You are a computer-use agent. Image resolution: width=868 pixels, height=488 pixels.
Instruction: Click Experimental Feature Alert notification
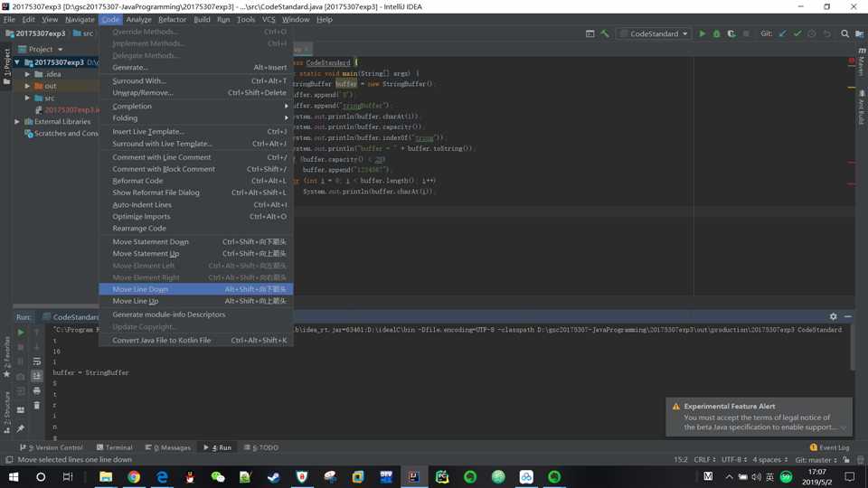(x=759, y=417)
